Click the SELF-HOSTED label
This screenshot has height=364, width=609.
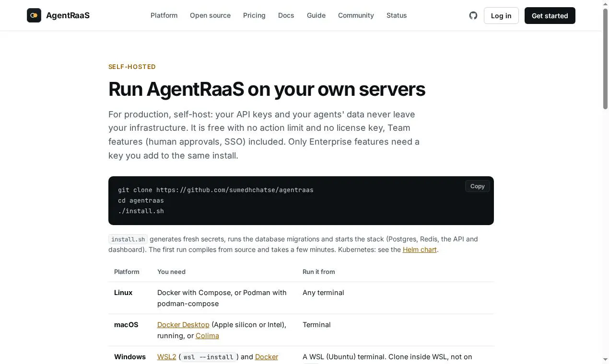[132, 67]
